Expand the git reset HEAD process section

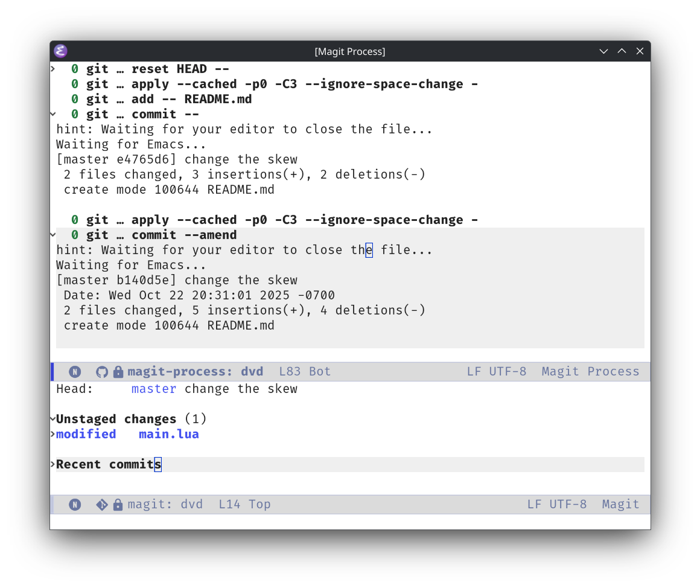[x=52, y=69]
